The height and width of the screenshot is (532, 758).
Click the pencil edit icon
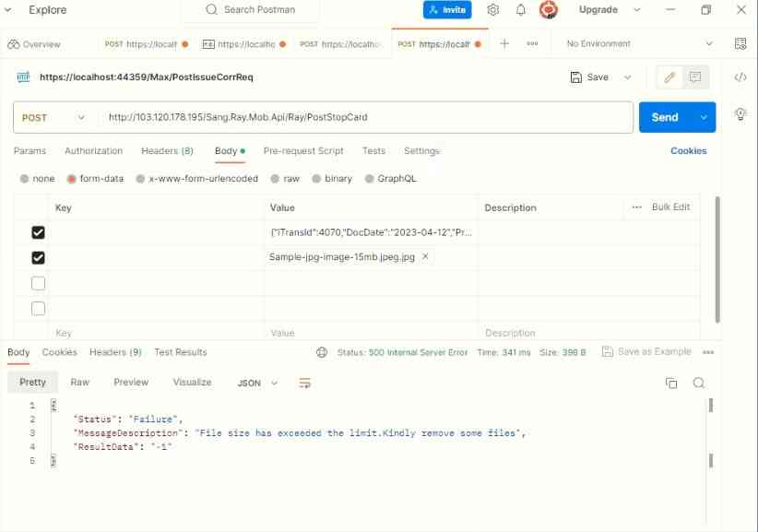[670, 77]
